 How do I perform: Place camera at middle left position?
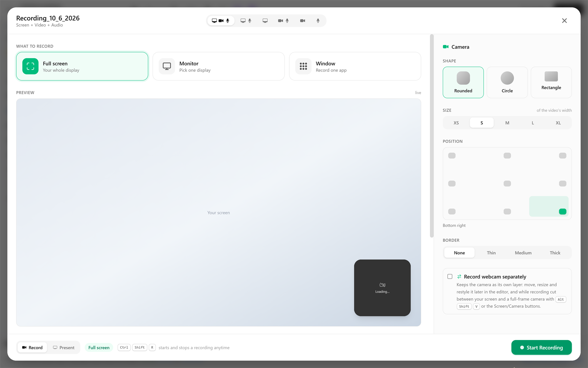[452, 183]
